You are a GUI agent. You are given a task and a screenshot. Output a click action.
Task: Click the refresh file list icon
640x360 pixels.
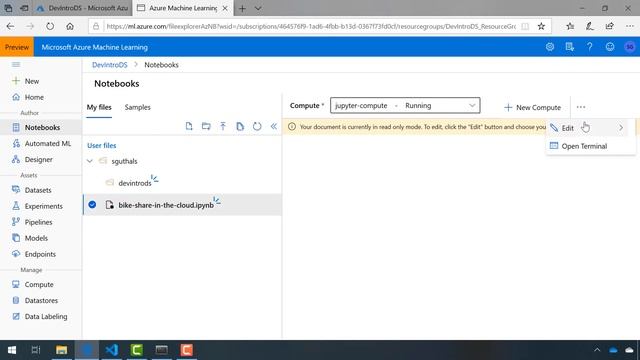tap(257, 126)
